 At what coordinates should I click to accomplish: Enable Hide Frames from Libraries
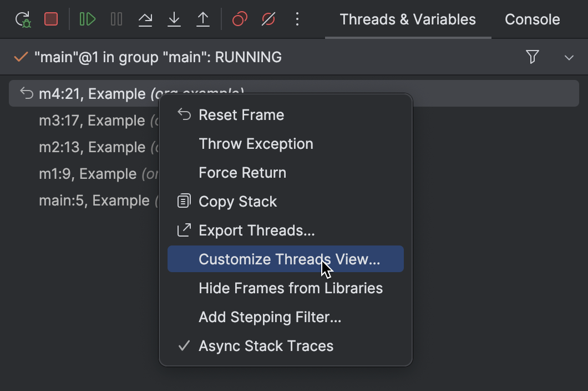click(290, 288)
